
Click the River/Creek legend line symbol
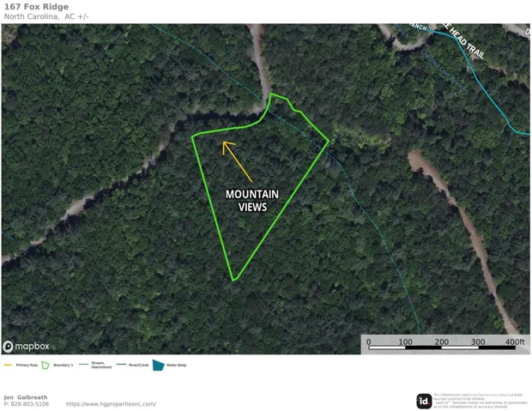121,365
